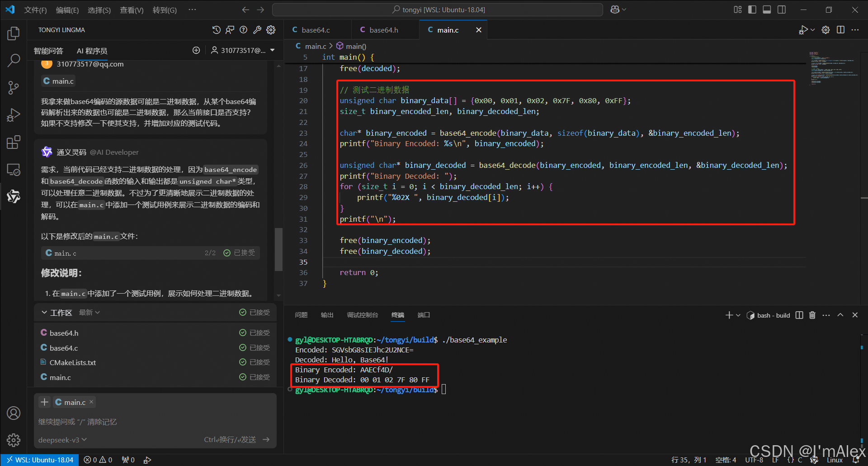Switch to AI 程序员 tab

(x=92, y=51)
